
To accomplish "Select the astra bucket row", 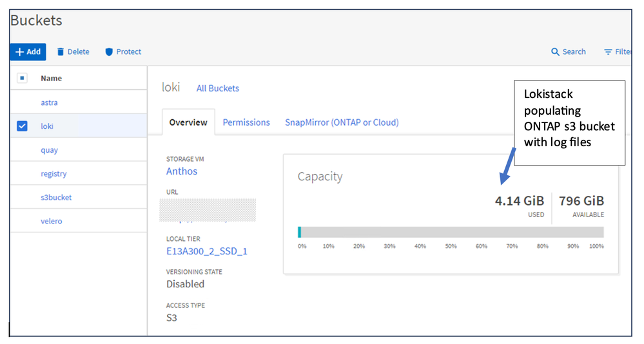I will [49, 102].
